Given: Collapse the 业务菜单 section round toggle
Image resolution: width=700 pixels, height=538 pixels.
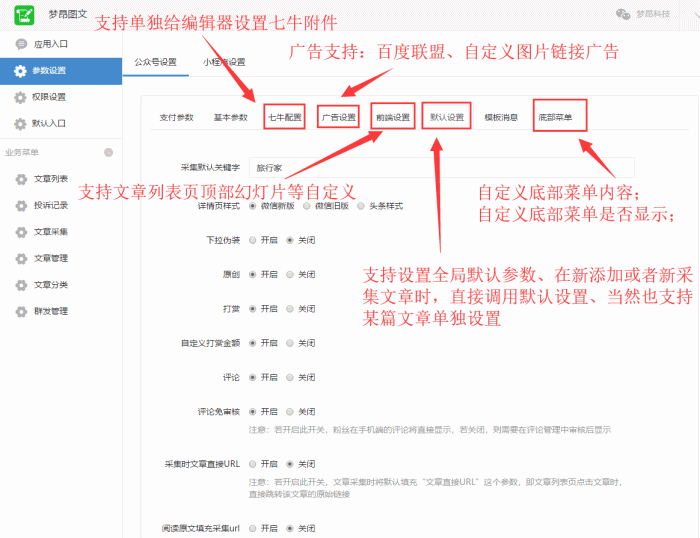Looking at the screenshot, I should (108, 153).
